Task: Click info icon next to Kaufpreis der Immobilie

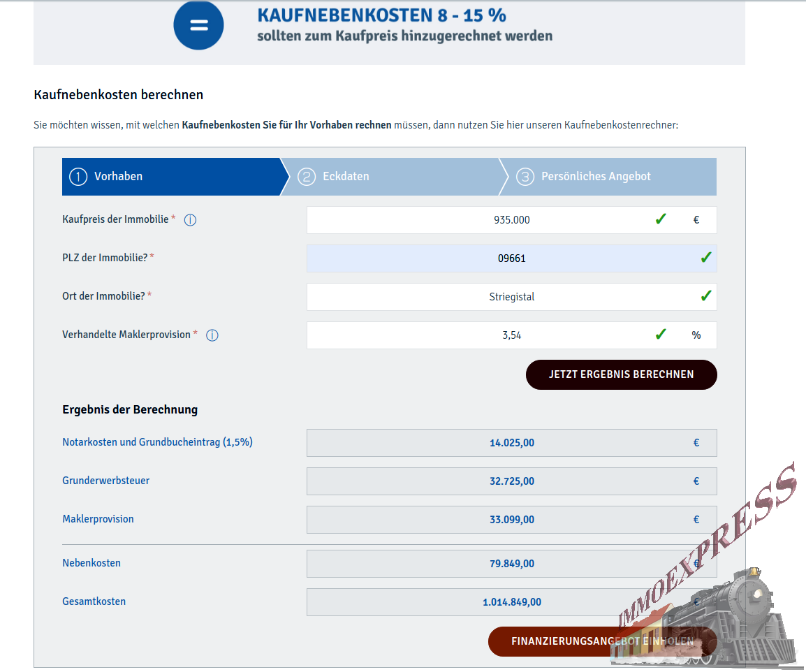Action: [190, 220]
